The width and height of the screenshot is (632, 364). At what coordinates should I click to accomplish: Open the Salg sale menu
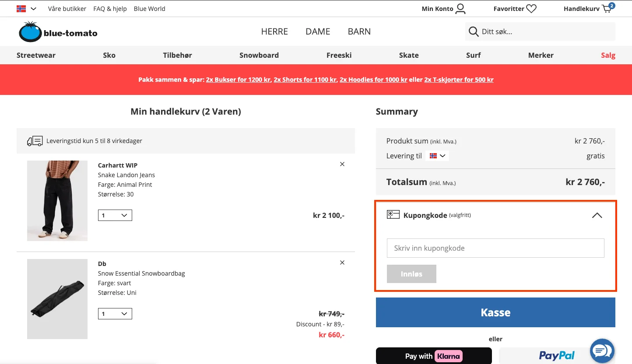[x=608, y=55]
